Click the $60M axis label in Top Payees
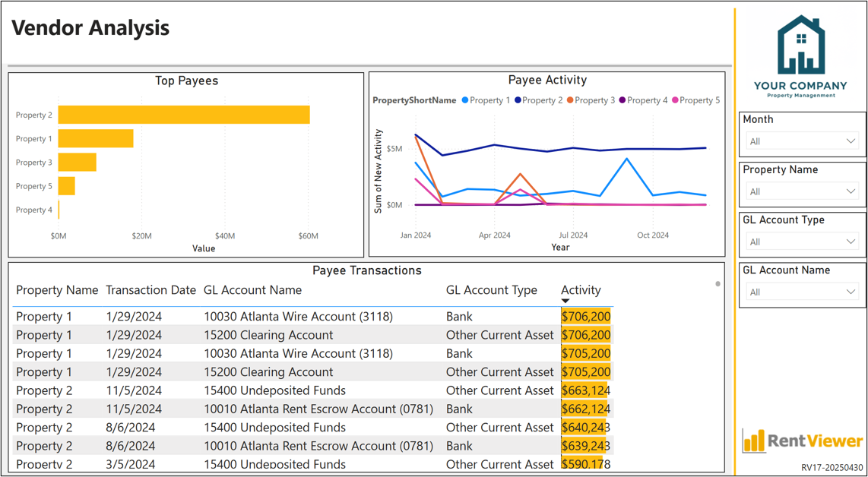This screenshot has width=868, height=477. pyautogui.click(x=309, y=236)
